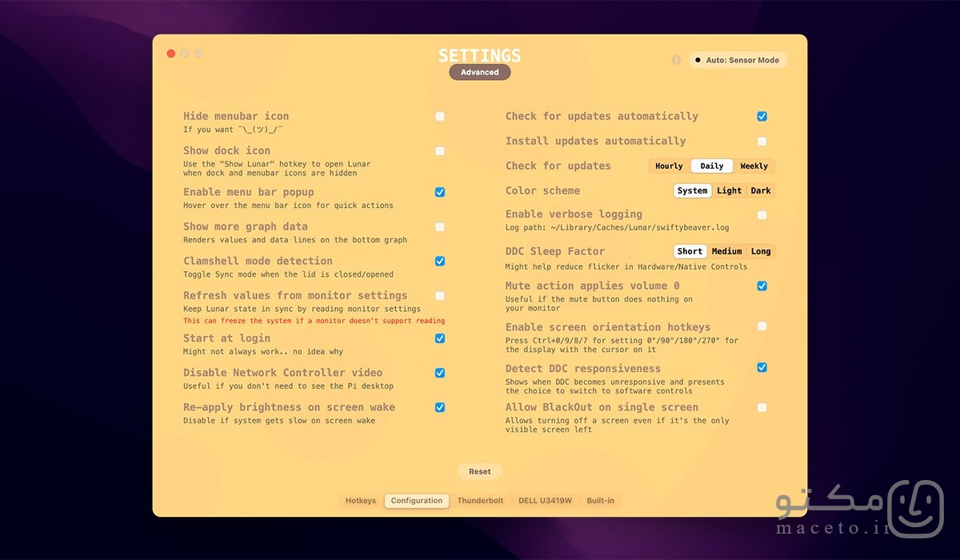Screen dimensions: 960x560
Task: Uncheck Start at login
Action: pyautogui.click(x=440, y=338)
